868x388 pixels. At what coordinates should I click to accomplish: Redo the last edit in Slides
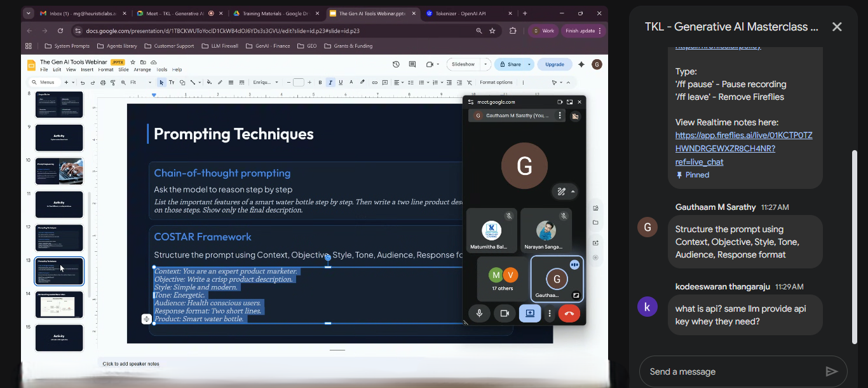[x=93, y=83]
